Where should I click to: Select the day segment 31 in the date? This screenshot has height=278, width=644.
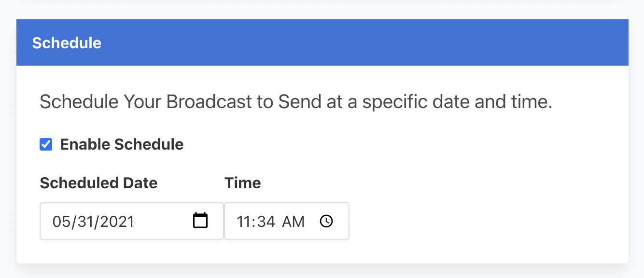pyautogui.click(x=84, y=222)
